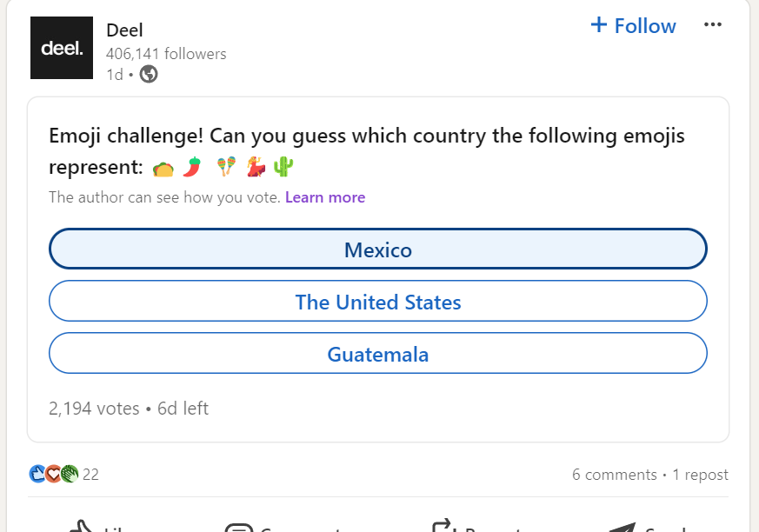The height and width of the screenshot is (532, 759).
Task: View the 2,194 votes count
Action: (x=94, y=409)
